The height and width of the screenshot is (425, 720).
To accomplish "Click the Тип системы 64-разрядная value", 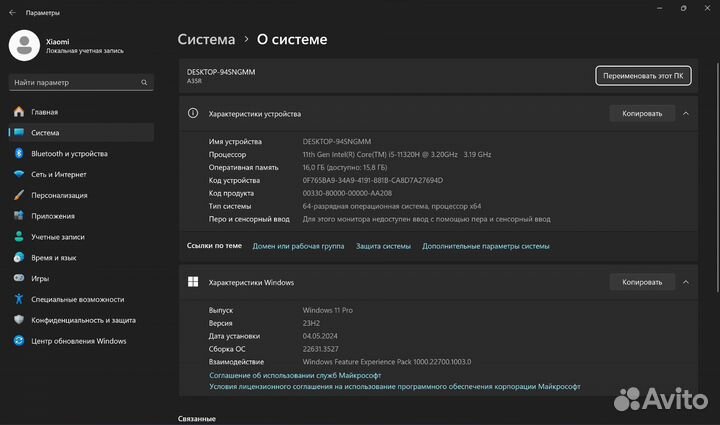I will 392,206.
